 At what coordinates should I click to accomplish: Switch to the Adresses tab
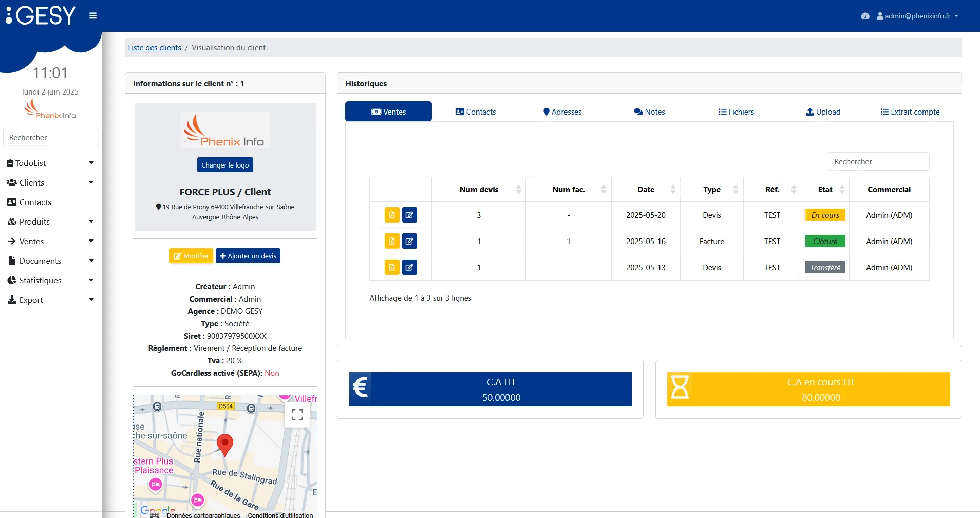point(562,112)
